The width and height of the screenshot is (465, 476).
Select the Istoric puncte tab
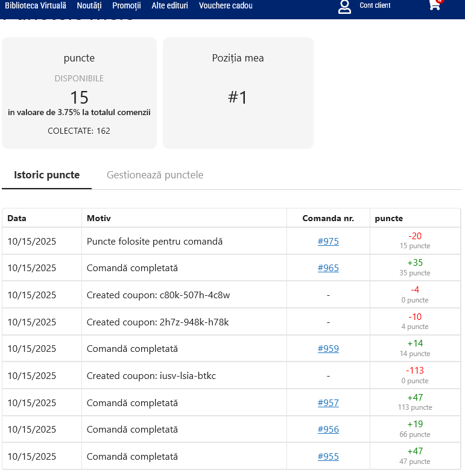[x=47, y=175]
